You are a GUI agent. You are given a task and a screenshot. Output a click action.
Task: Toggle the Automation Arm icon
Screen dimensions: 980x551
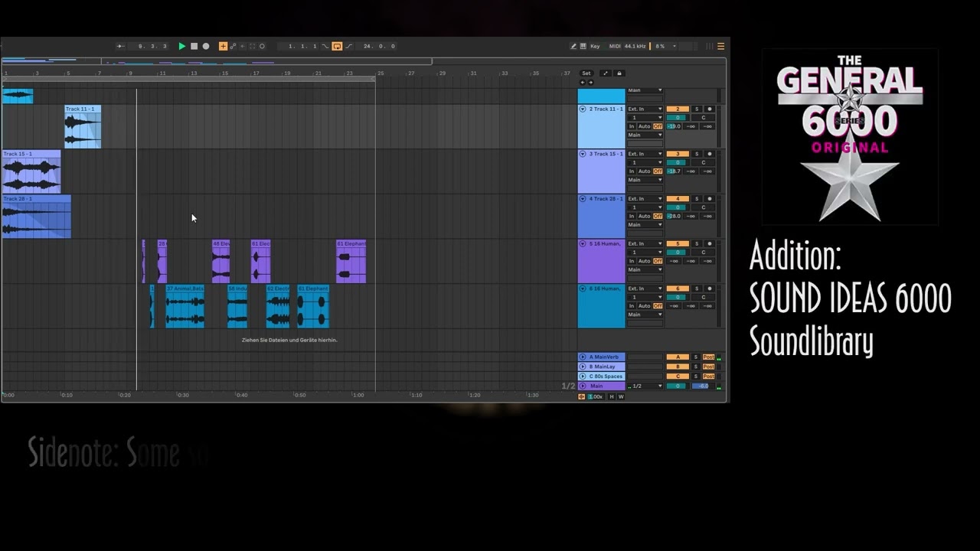tap(233, 46)
